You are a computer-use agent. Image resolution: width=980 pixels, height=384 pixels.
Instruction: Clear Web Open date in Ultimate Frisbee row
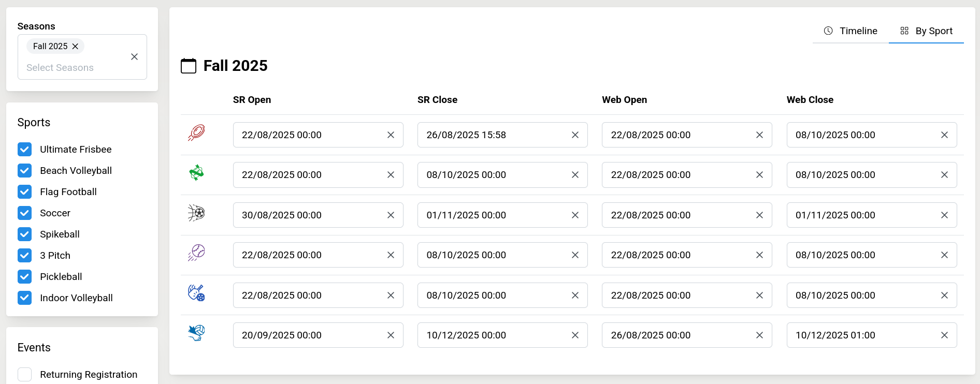pos(759,135)
